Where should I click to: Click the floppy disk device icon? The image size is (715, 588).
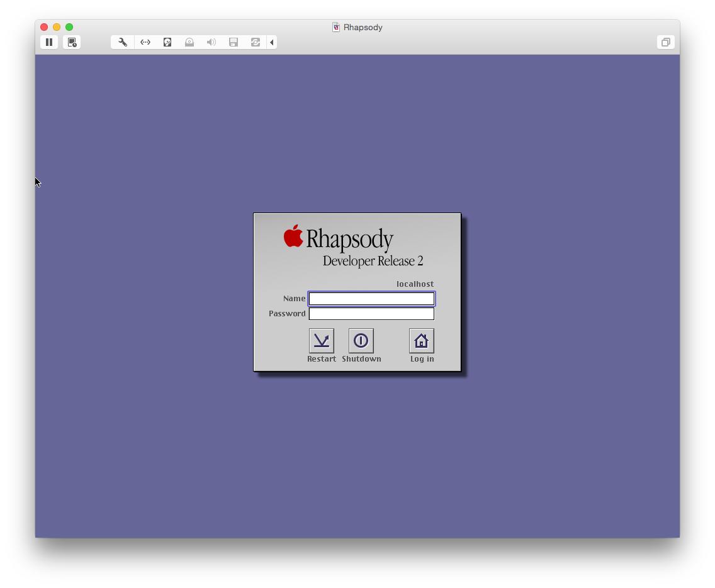coord(234,42)
